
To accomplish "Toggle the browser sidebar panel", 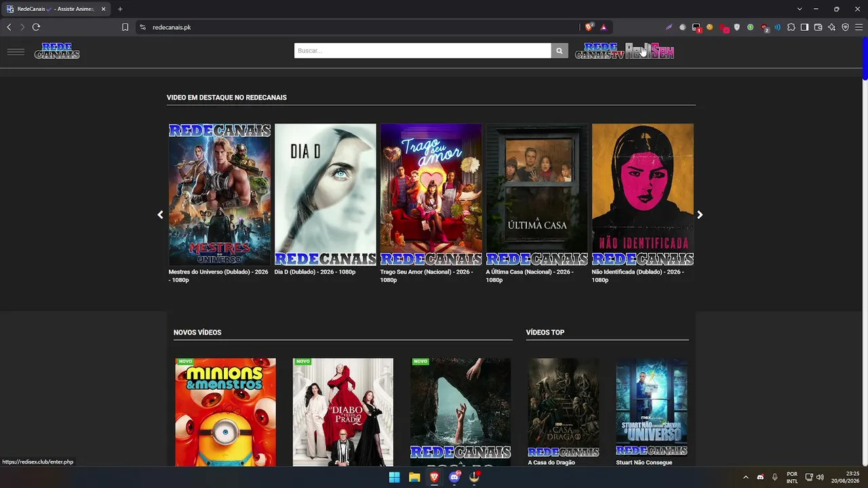I will pyautogui.click(x=805, y=27).
